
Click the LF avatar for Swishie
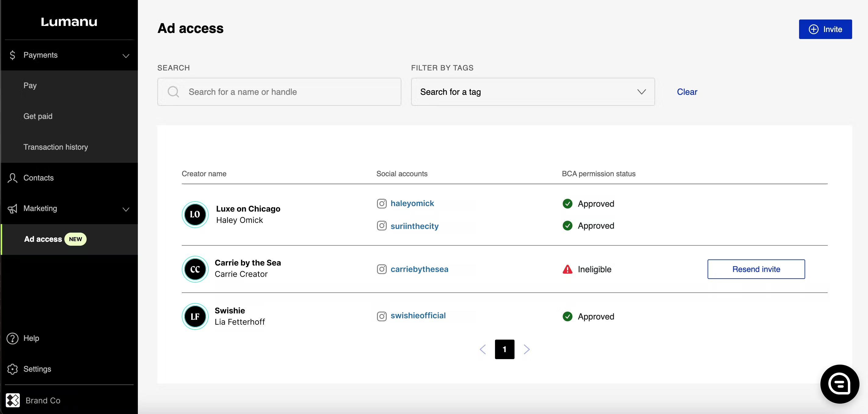pos(195,316)
